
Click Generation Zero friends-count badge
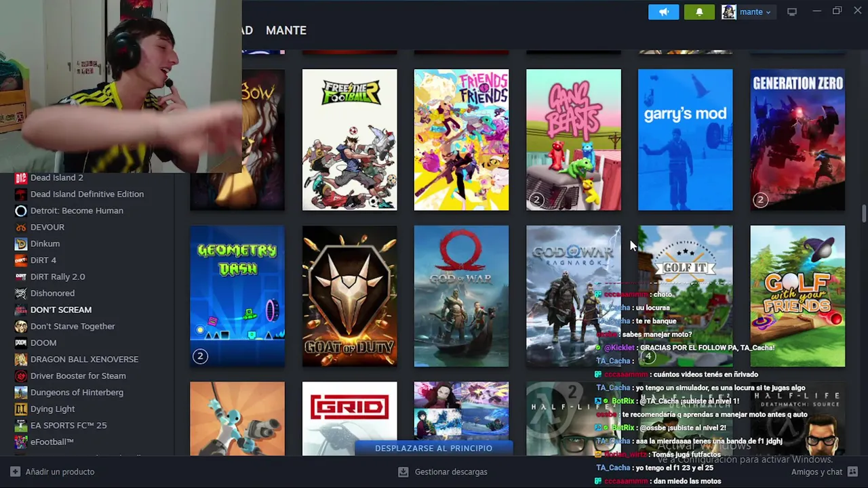(x=760, y=200)
